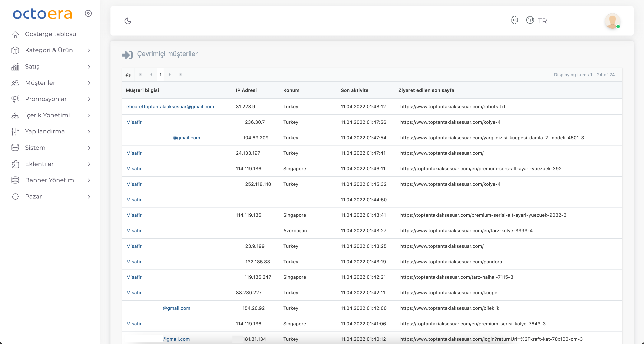Click the next page arrow
This screenshot has width=644, height=344.
(x=170, y=74)
